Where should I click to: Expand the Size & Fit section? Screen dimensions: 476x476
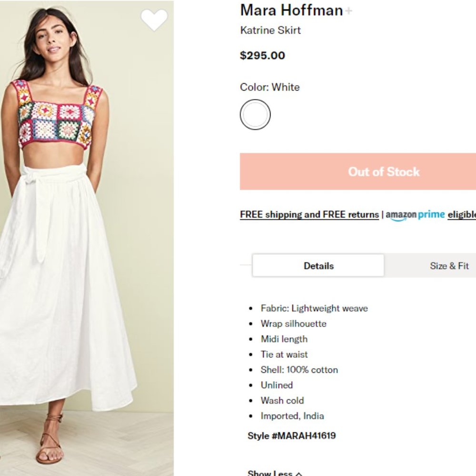(449, 266)
